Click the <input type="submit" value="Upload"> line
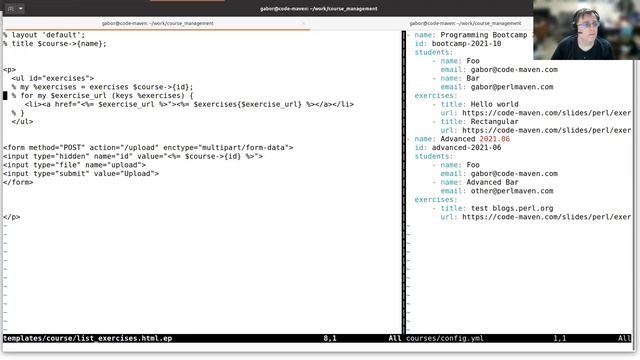The height and width of the screenshot is (360, 640). (x=81, y=173)
